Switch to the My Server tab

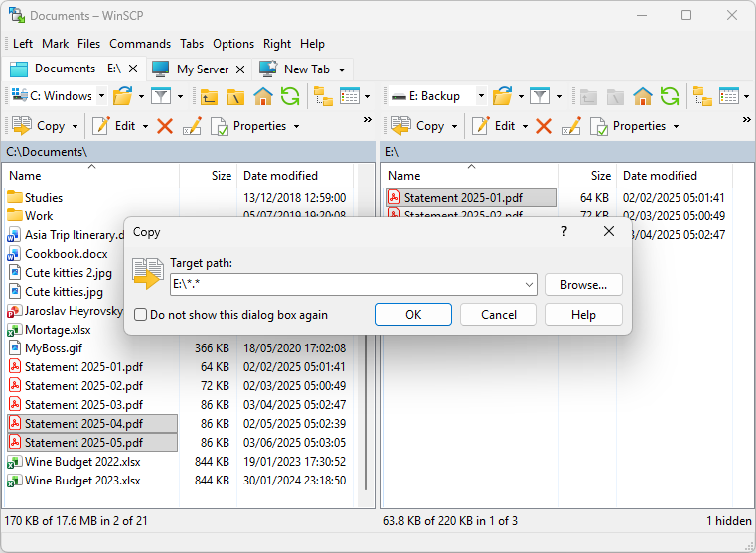point(199,69)
